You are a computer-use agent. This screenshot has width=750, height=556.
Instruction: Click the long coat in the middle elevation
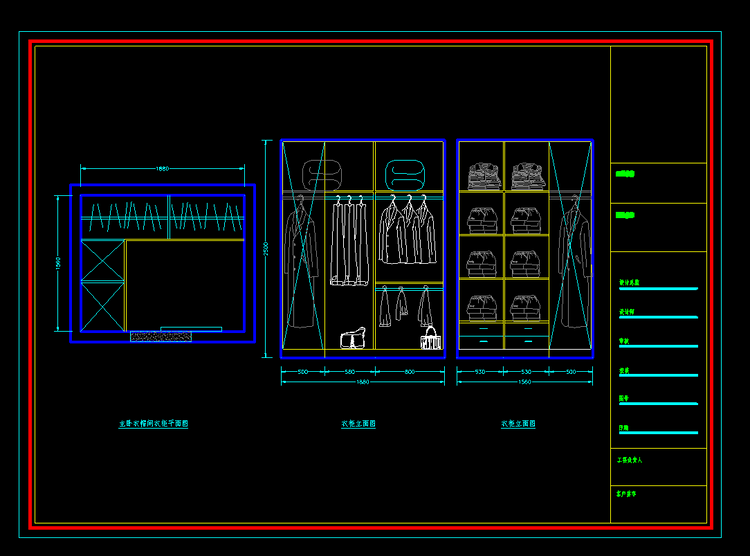tap(301, 262)
